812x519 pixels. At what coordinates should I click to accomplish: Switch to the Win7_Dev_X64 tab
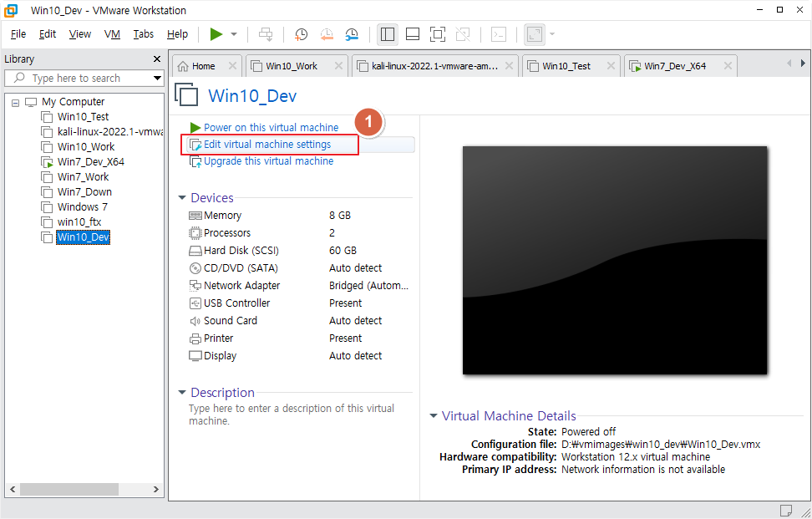point(675,66)
